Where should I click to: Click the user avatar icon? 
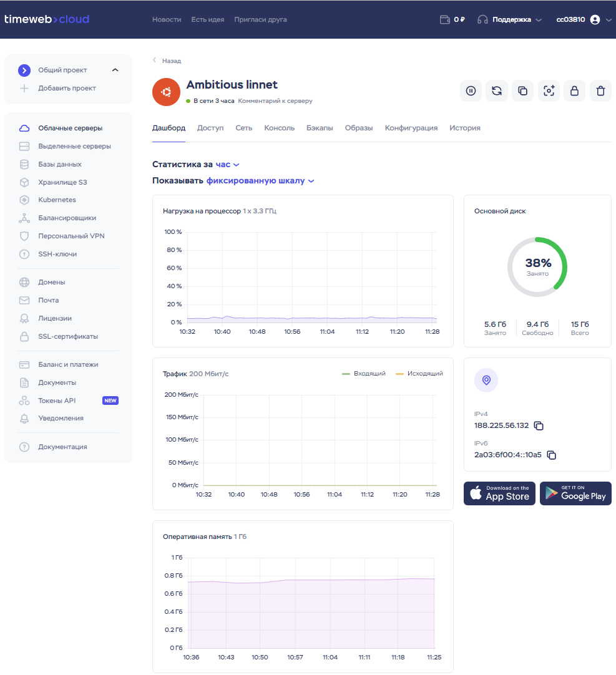595,19
